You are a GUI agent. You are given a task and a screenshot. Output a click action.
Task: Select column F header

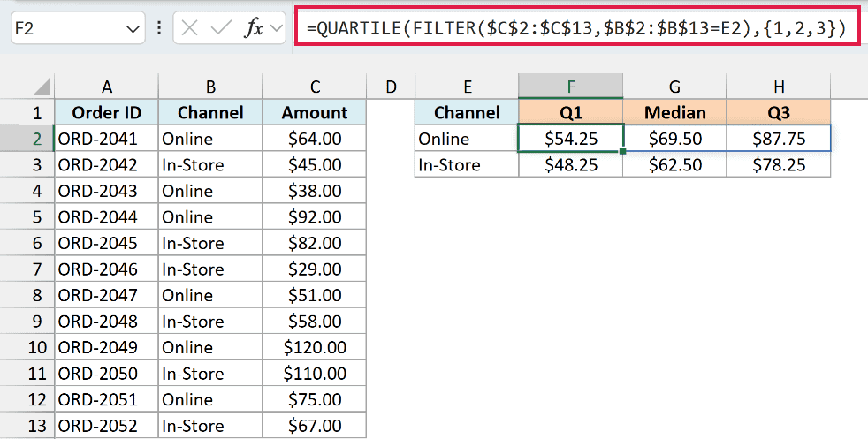(x=571, y=87)
